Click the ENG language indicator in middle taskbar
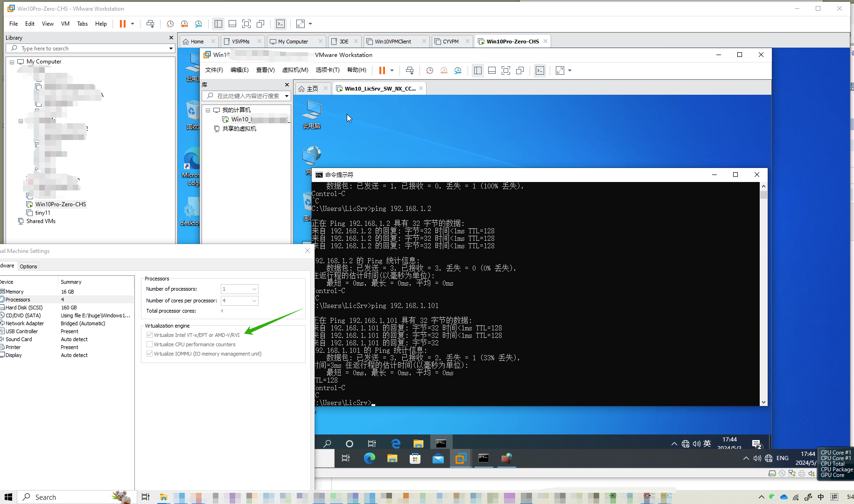The height and width of the screenshot is (504, 854). pos(783,458)
